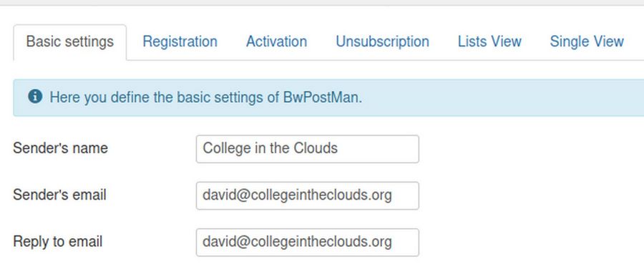Click the basic settings info message text
644x269 pixels.
tap(206, 98)
